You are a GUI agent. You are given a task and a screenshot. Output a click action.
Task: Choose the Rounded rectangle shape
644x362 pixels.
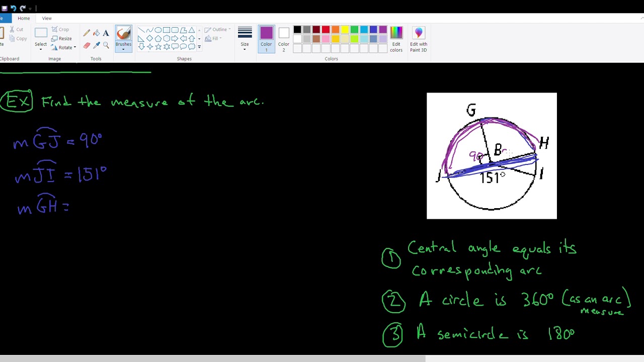tap(175, 30)
